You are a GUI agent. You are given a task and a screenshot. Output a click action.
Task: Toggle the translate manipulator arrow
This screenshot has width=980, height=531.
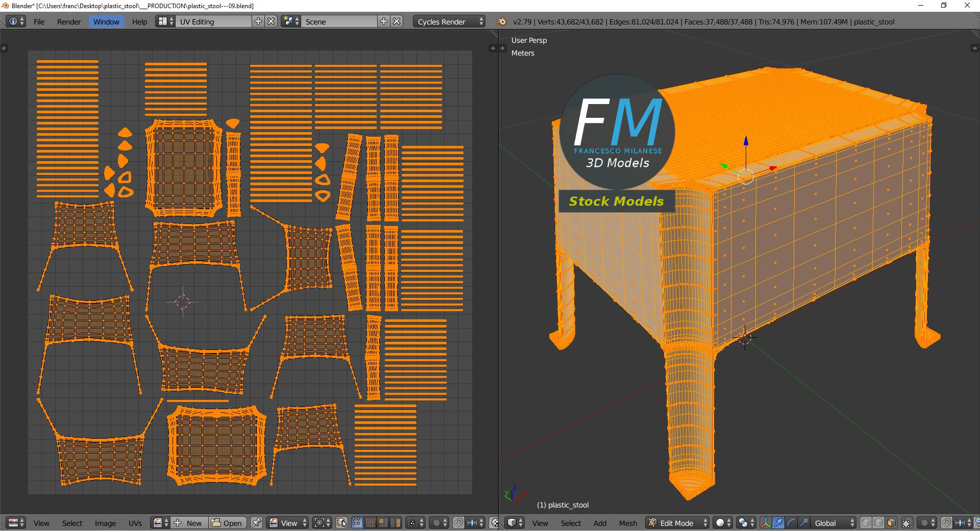coord(778,523)
